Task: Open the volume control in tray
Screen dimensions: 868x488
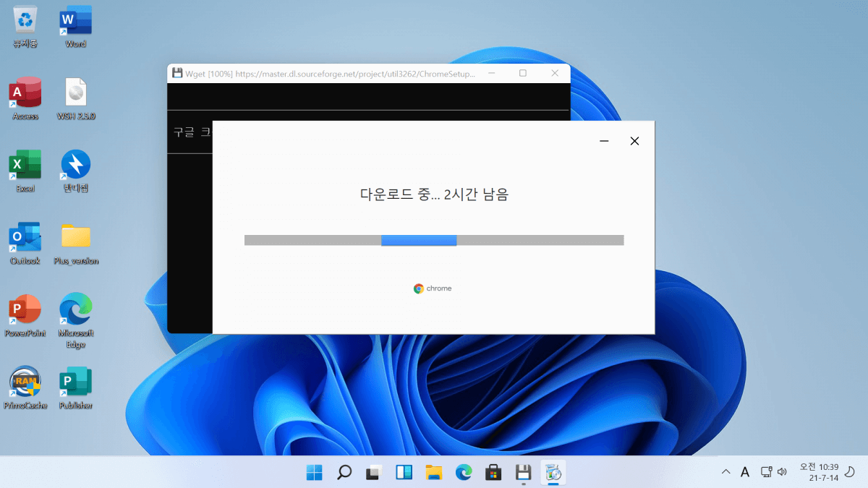Action: tap(782, 472)
